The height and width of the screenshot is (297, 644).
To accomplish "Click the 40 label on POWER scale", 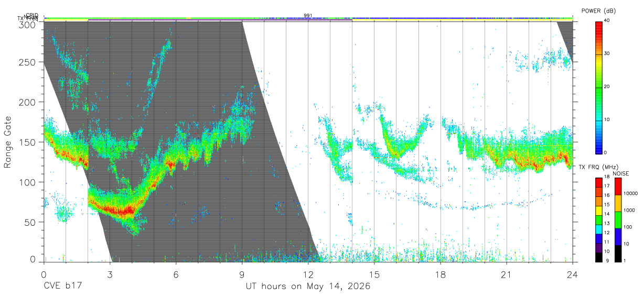I will (607, 20).
